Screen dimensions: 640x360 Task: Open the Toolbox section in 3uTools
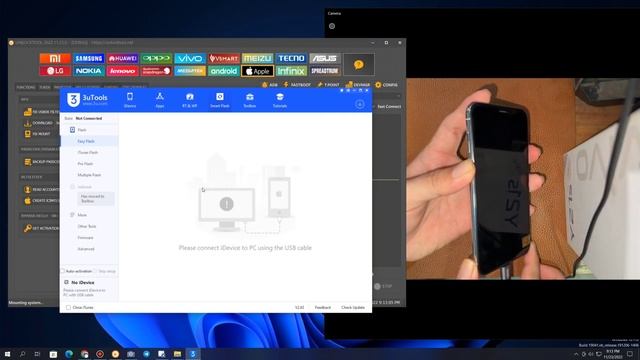[250, 100]
